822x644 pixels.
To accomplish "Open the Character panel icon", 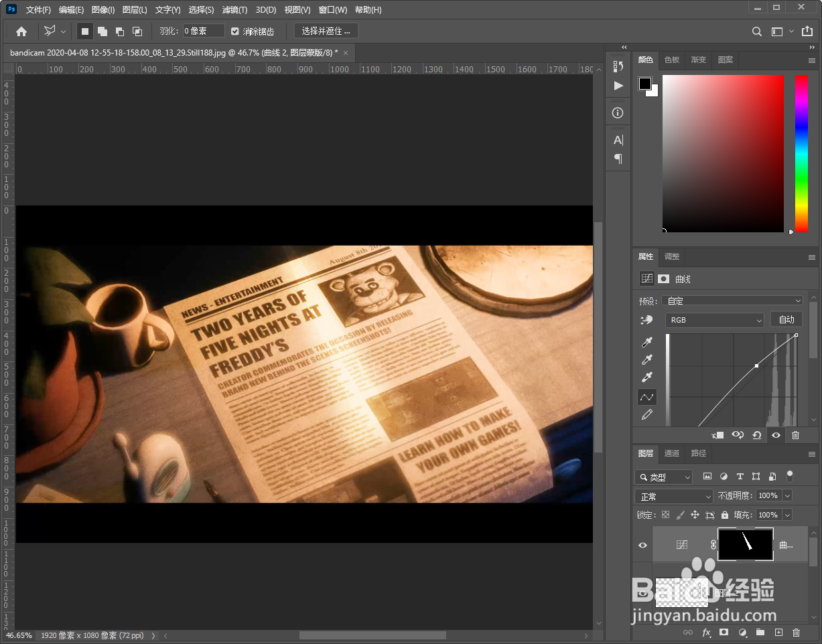I will [618, 140].
